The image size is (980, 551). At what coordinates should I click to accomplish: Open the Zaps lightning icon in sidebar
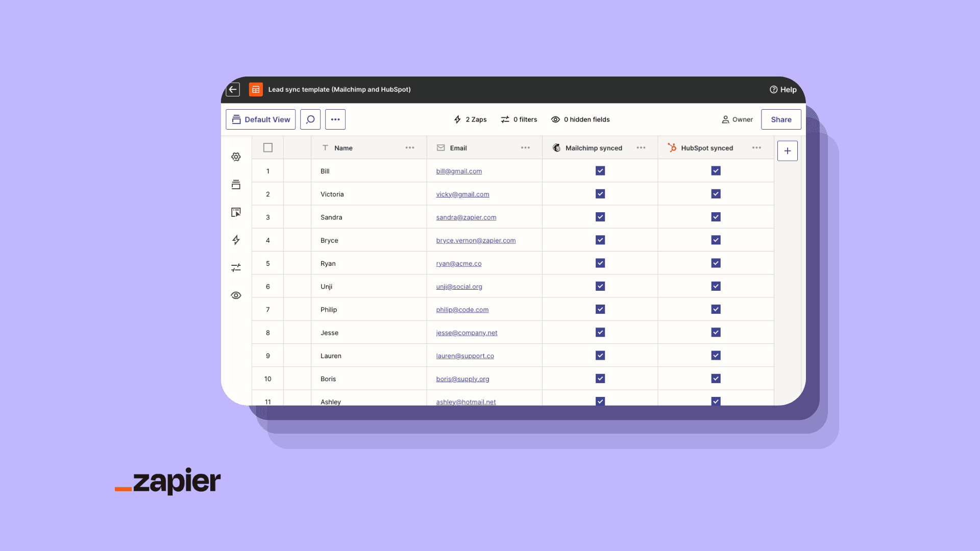(236, 240)
